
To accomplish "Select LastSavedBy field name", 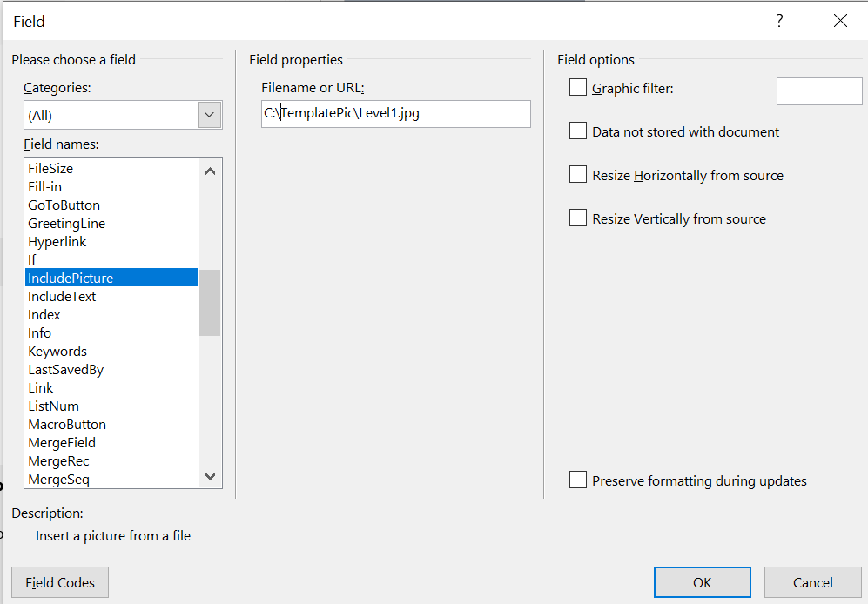I will [x=111, y=369].
